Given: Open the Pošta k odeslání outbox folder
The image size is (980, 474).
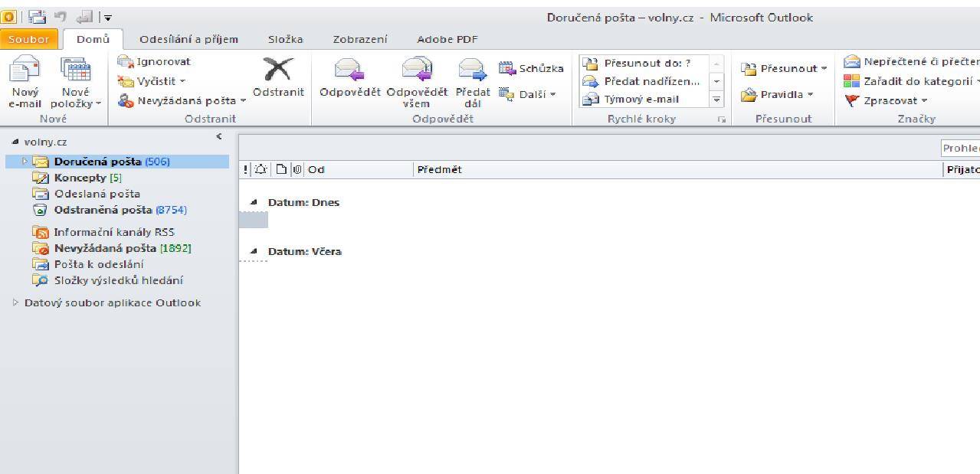Looking at the screenshot, I should [x=88, y=264].
